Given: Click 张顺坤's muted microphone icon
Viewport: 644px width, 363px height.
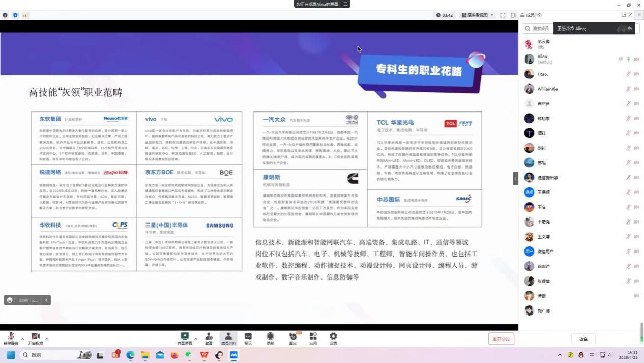Looking at the screenshot, I should click(x=629, y=281).
